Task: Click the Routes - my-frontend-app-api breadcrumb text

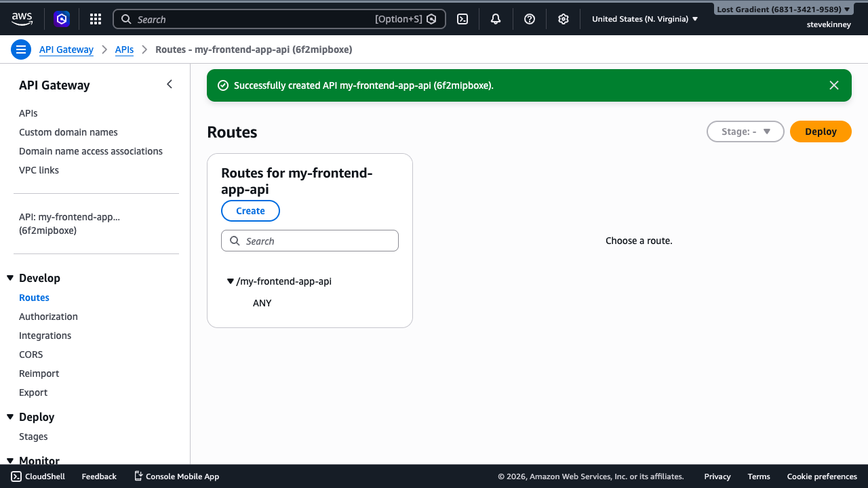Action: (254, 49)
